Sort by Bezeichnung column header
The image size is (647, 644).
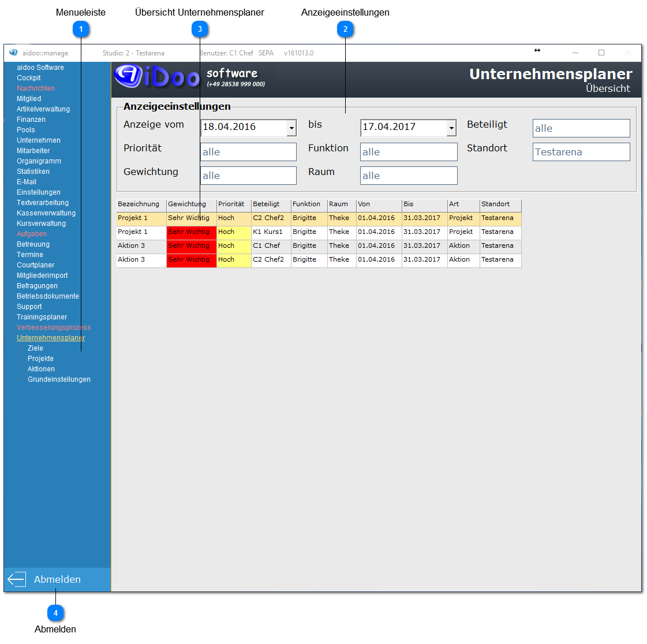[141, 204]
